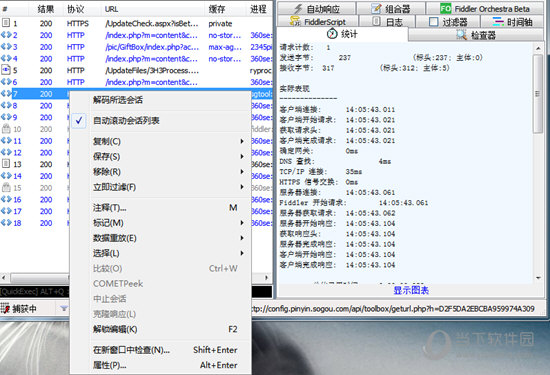This screenshot has width=550, height=375.
Task: Click the arrows icon of session 18
Action: 6,223
